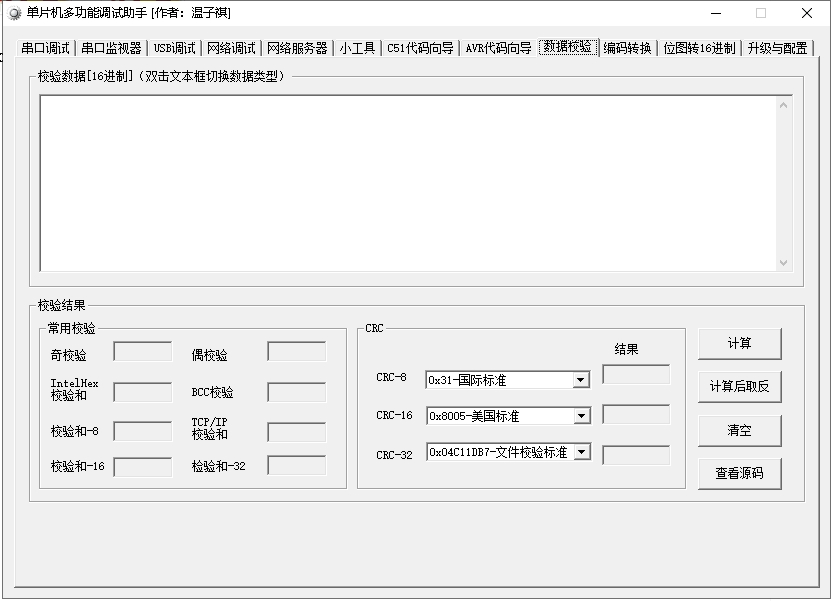The width and height of the screenshot is (833, 601).
Task: Click the 检验和-32 result field
Action: click(297, 465)
